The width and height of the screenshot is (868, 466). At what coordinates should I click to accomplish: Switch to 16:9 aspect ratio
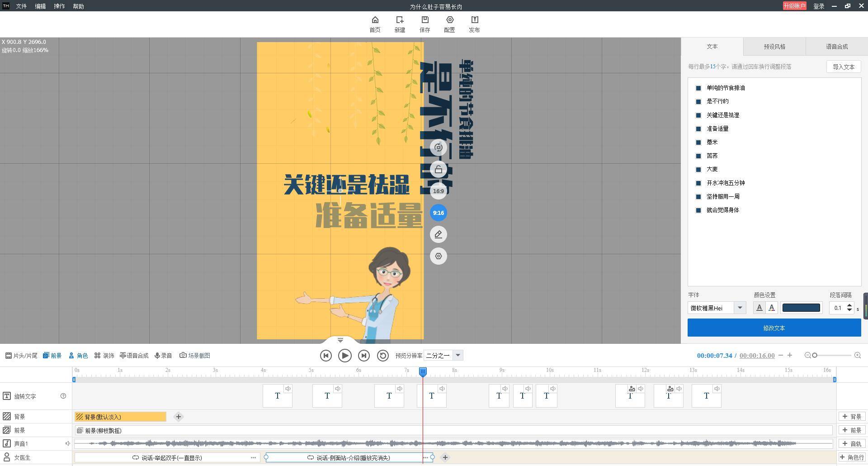tap(438, 191)
